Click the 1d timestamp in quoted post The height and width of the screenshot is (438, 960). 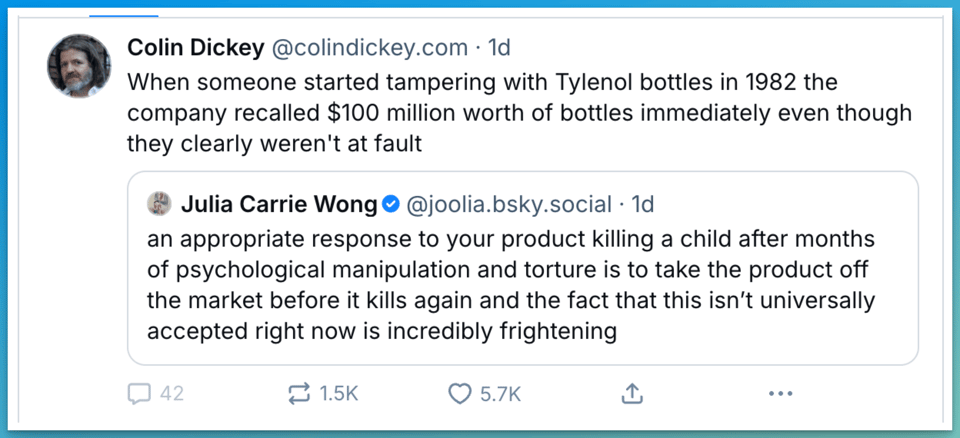point(643,205)
